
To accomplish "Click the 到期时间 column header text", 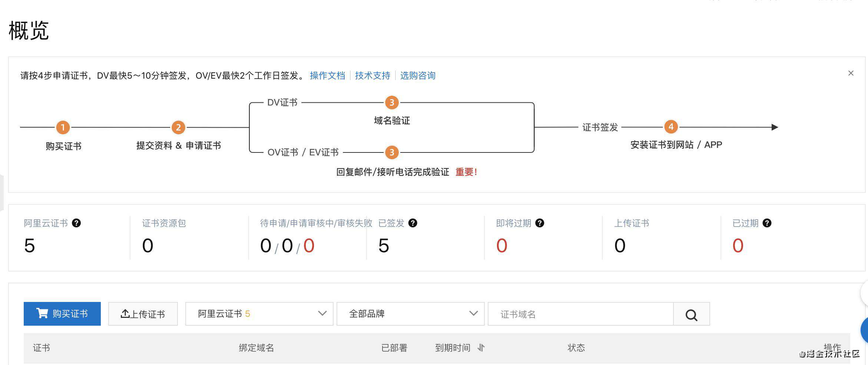I will pyautogui.click(x=453, y=348).
